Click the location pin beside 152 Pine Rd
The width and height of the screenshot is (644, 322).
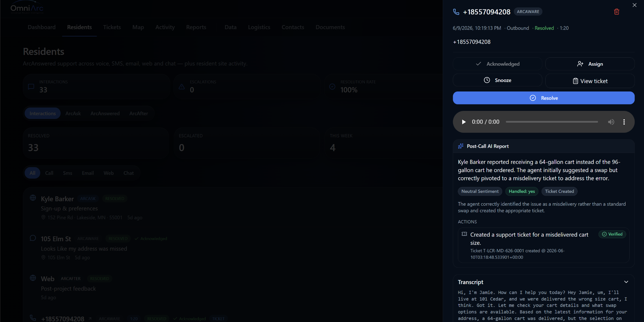(43, 217)
